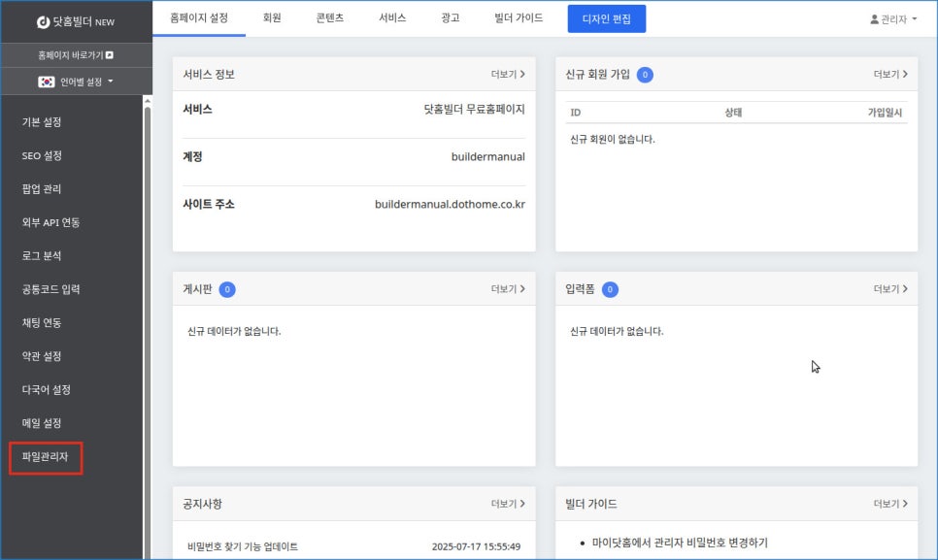Click the Korean flag language icon

coord(47,82)
